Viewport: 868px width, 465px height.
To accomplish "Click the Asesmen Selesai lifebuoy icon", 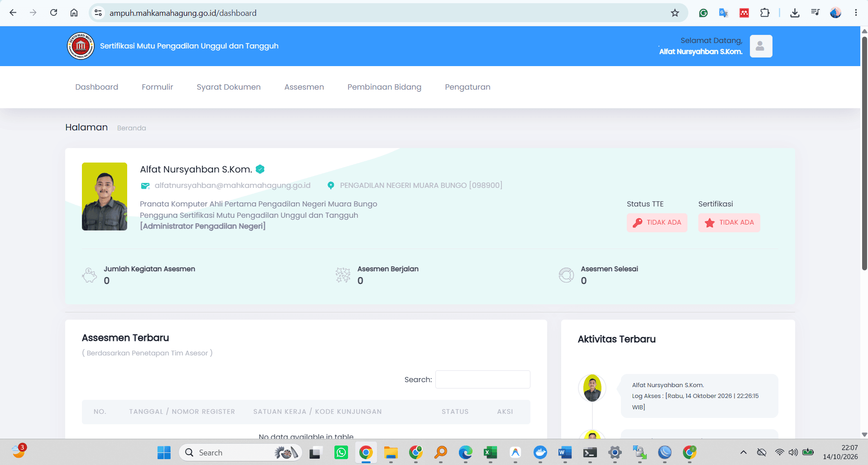I will point(566,275).
